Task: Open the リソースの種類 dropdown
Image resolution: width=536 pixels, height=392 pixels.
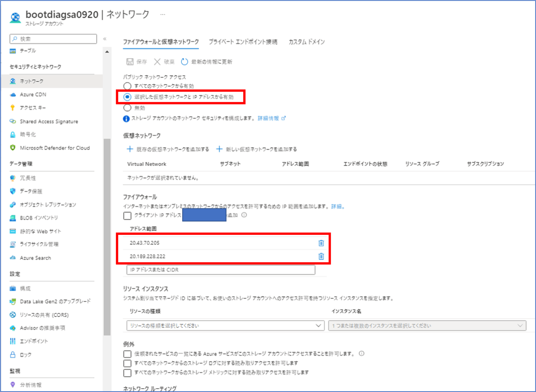Action: [226, 326]
